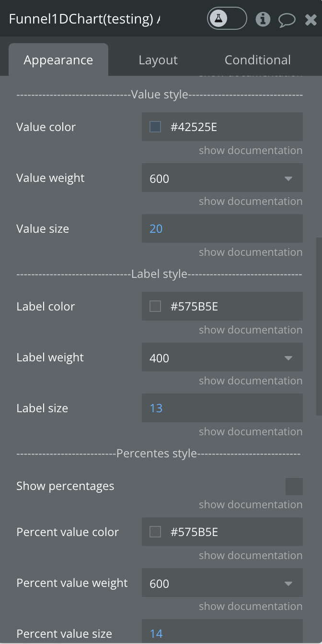Click the Label size input field
Screen dimensions: 322x644
coord(222,408)
